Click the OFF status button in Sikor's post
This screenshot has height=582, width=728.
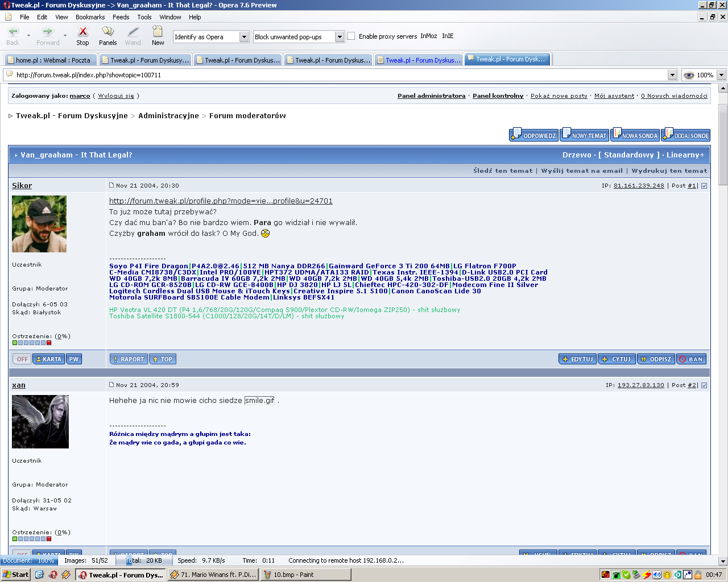coord(22,359)
